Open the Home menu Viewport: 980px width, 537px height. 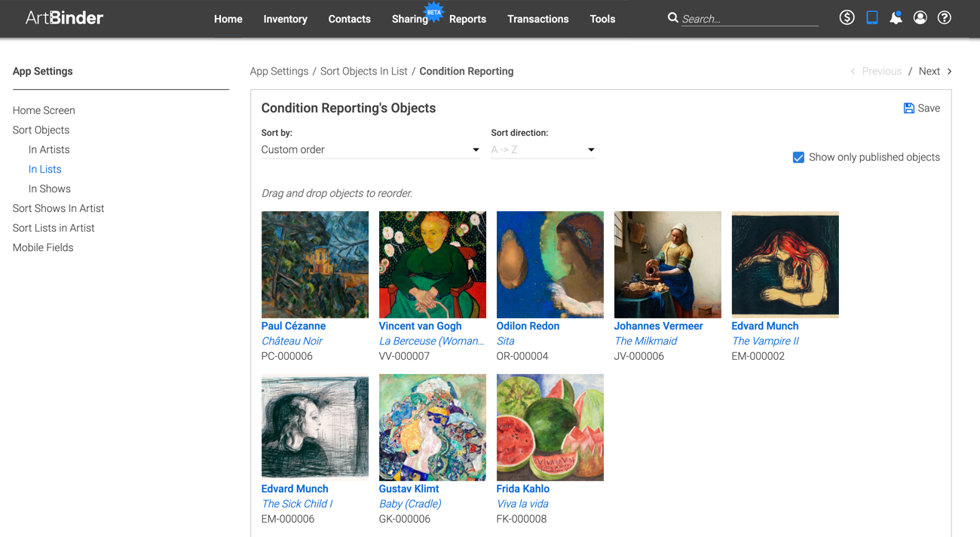point(228,19)
